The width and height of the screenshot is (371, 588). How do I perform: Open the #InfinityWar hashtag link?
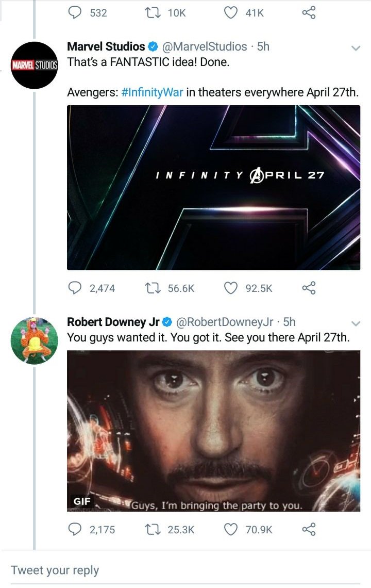[152, 92]
